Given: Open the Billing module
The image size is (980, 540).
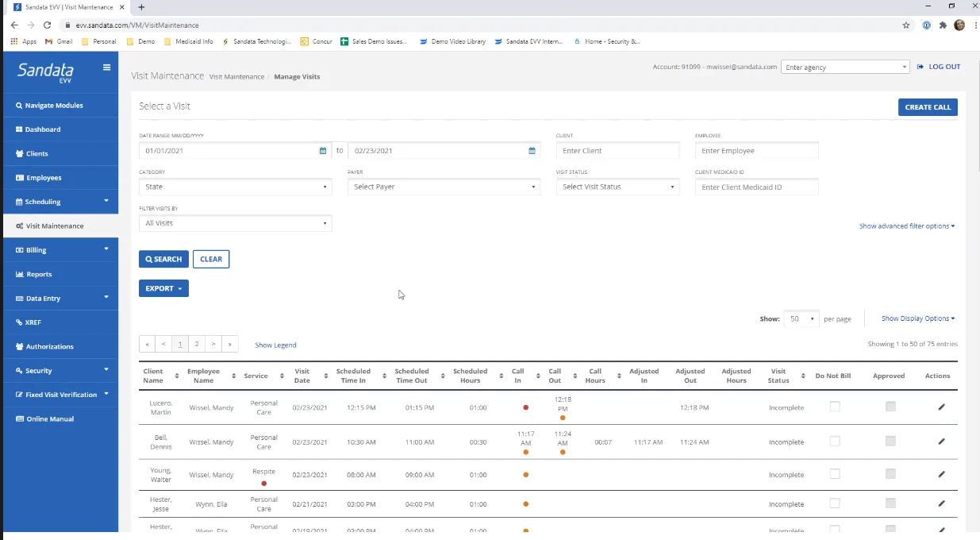Looking at the screenshot, I should pos(37,249).
